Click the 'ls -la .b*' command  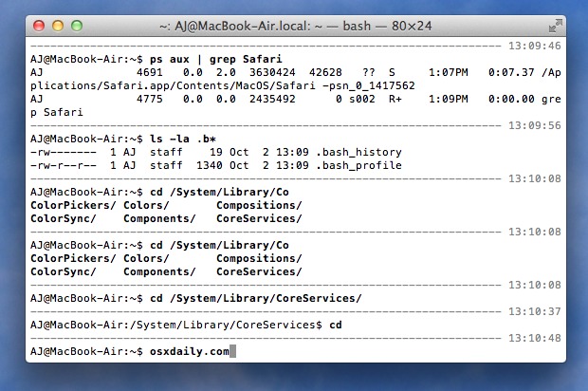click(183, 139)
